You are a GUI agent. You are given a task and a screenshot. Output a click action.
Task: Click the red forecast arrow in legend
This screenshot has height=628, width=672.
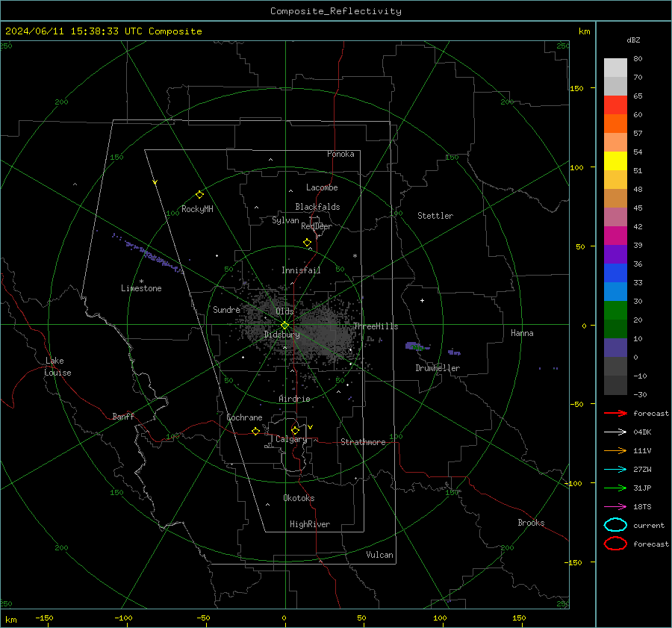[615, 413]
